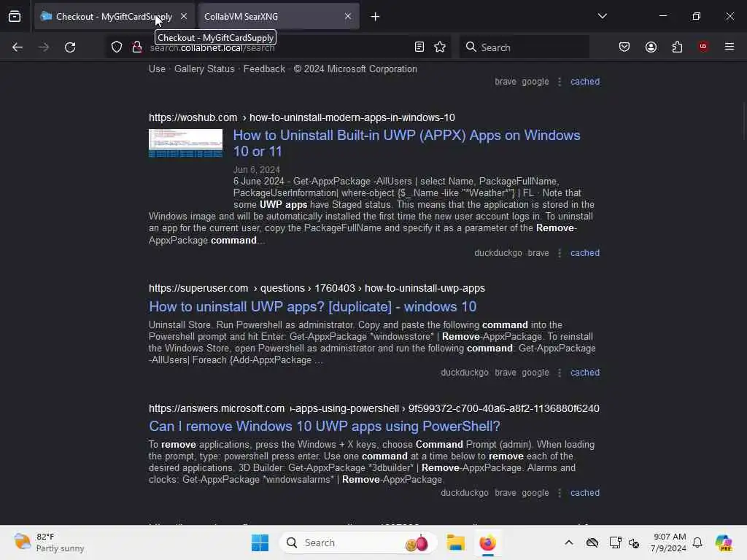
Task: Click the Firefox taskbar icon
Action: tap(487, 542)
